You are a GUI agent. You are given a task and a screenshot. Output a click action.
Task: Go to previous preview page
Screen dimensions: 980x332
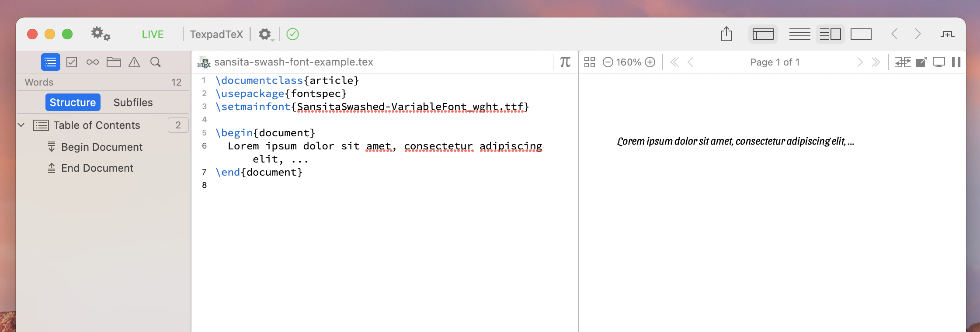[x=691, y=62]
